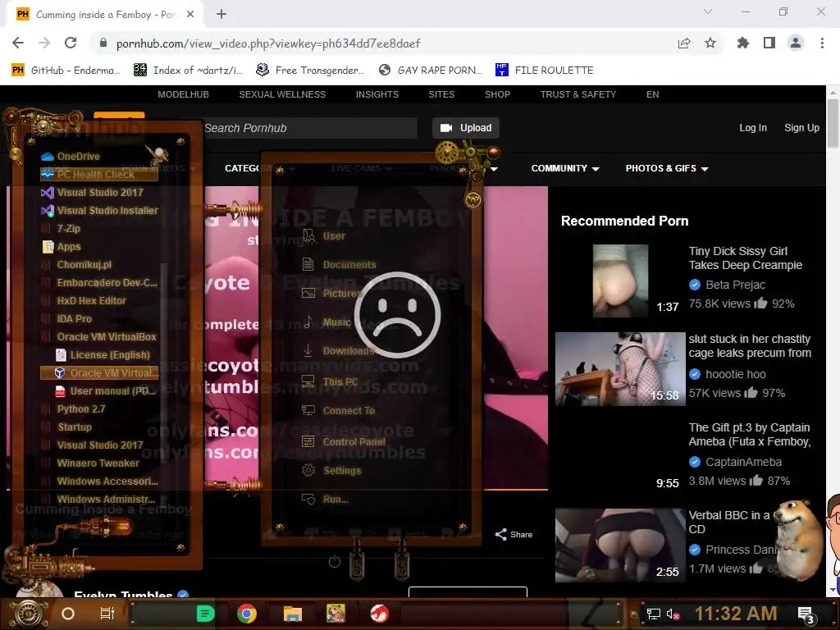Open License (English) under Oracle VM VirtualBox
The width and height of the screenshot is (840, 630).
coord(103,354)
